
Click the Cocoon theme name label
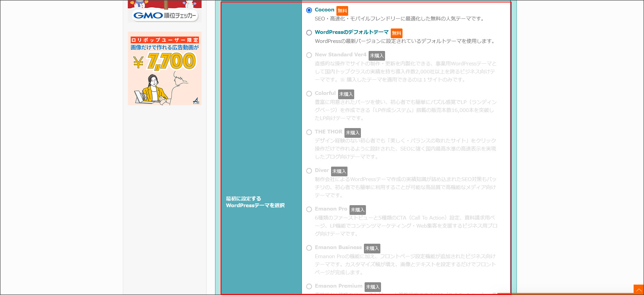tap(324, 10)
